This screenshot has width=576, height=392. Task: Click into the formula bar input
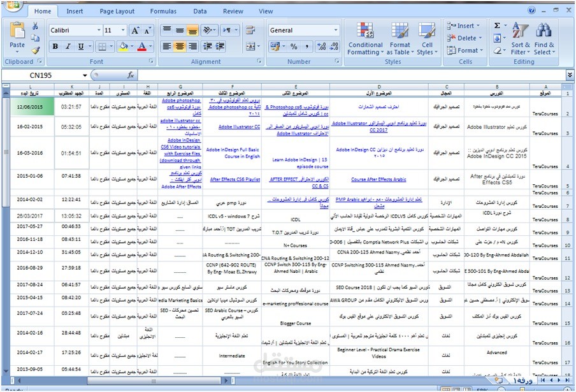coord(352,75)
